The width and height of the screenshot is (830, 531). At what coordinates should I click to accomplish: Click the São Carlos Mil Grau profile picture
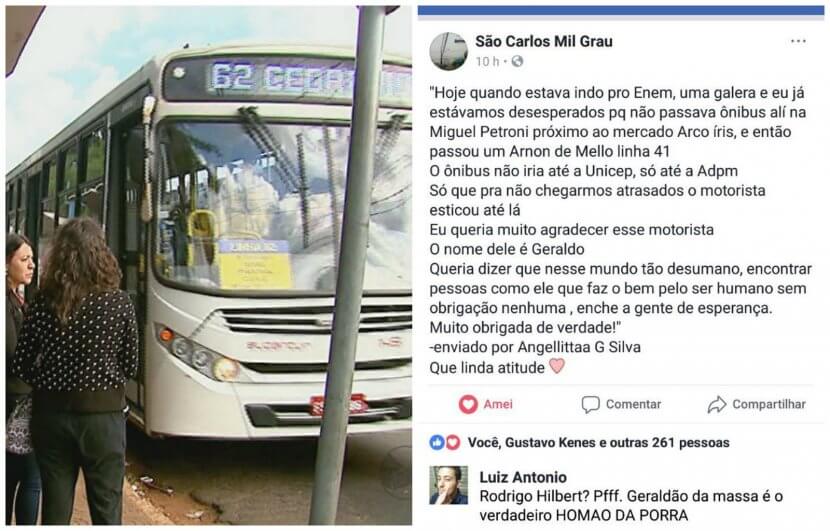[x=448, y=51]
